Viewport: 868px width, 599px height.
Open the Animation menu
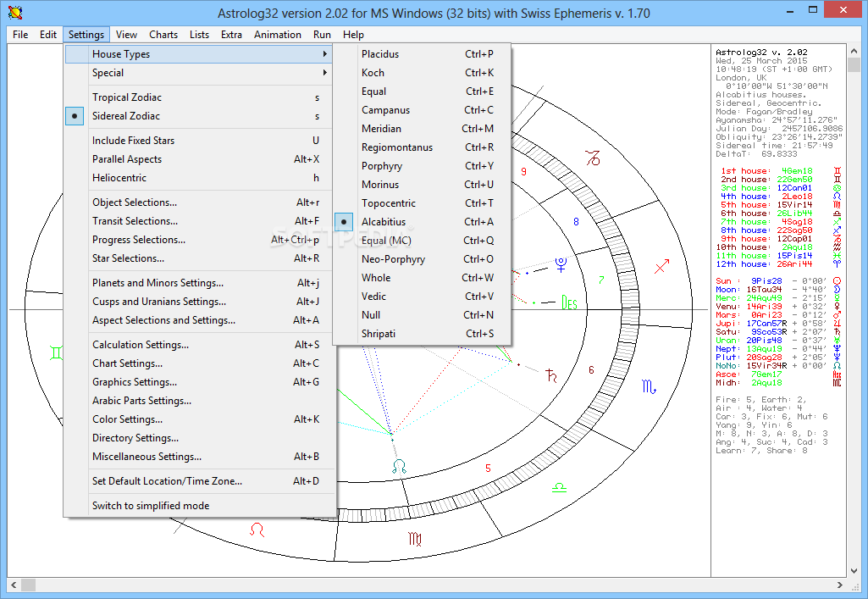tap(278, 35)
